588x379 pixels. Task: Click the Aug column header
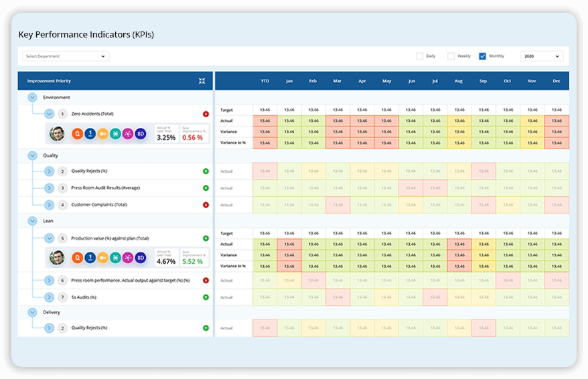coord(459,81)
